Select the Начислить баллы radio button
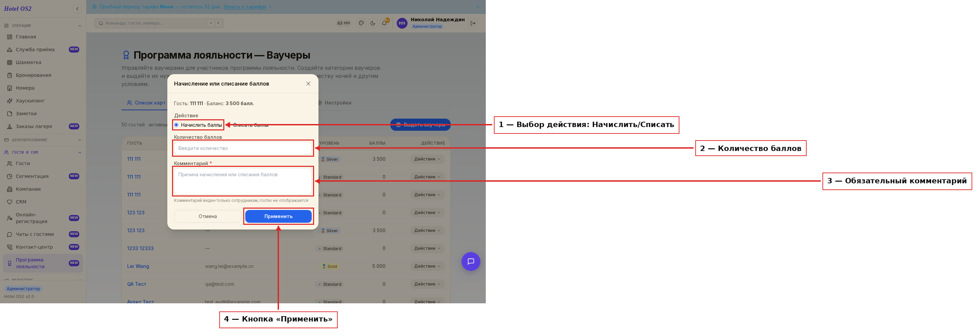The width and height of the screenshot is (980, 336). coord(176,125)
